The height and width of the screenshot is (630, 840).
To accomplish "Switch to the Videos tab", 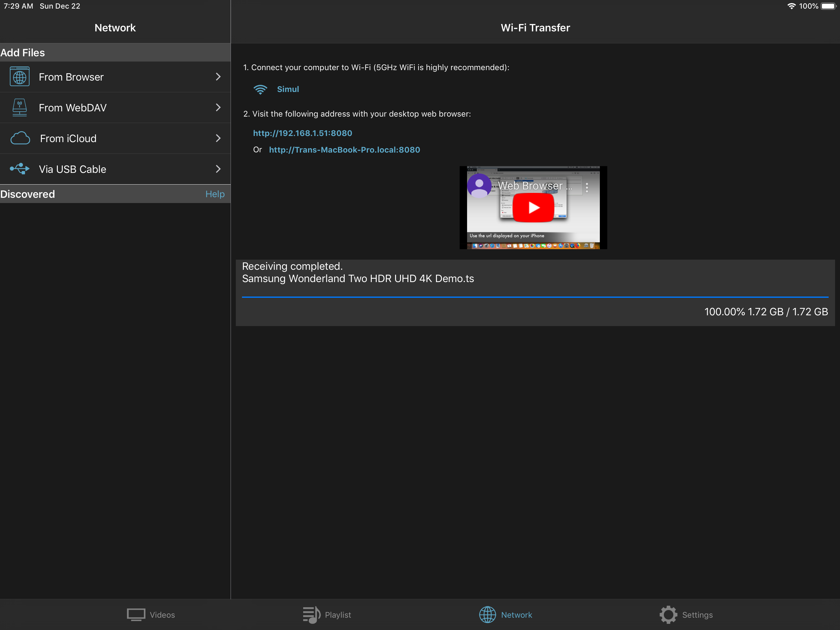I will pyautogui.click(x=151, y=614).
